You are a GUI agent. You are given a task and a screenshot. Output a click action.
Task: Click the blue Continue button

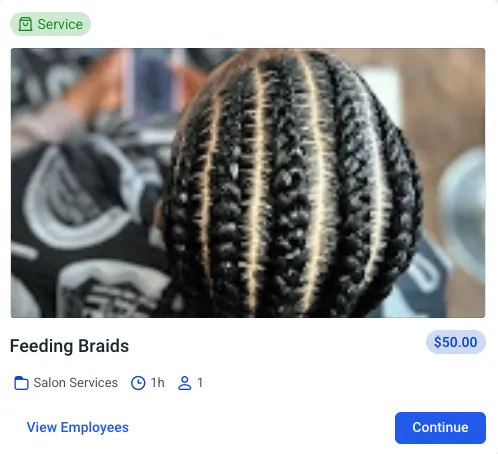click(x=440, y=428)
